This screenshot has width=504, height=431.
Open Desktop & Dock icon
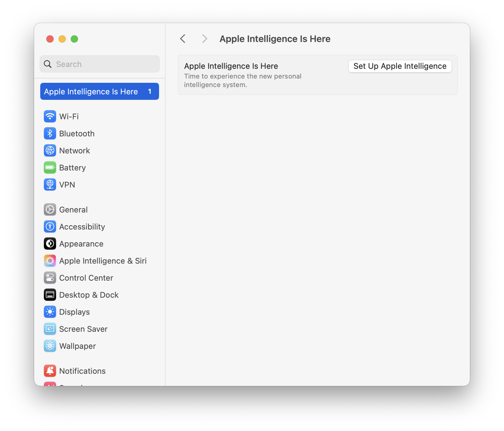click(x=50, y=295)
